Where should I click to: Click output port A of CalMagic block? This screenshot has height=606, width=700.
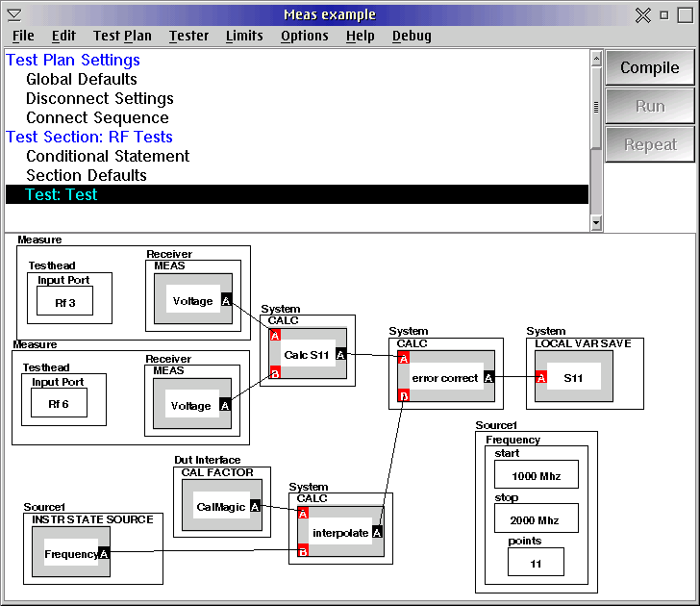[x=255, y=506]
